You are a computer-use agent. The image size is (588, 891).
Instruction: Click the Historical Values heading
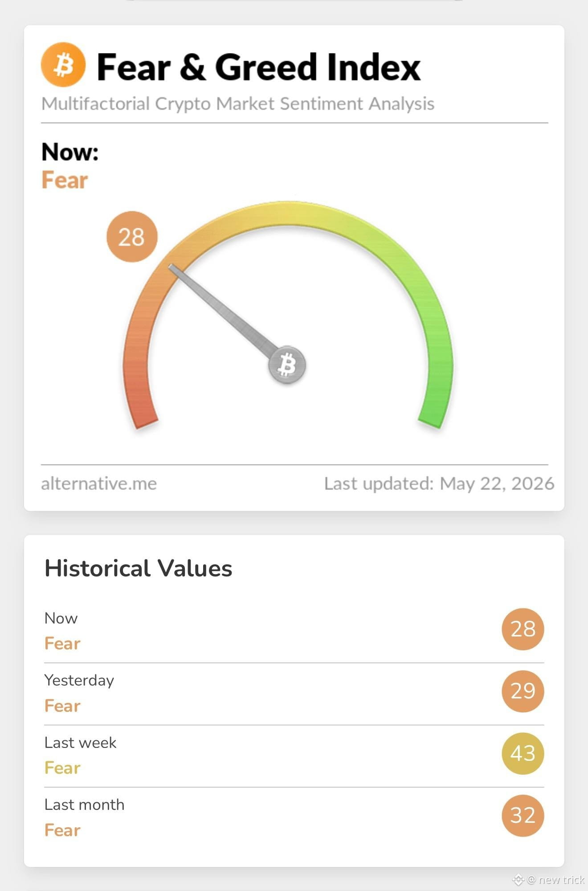pyautogui.click(x=139, y=568)
